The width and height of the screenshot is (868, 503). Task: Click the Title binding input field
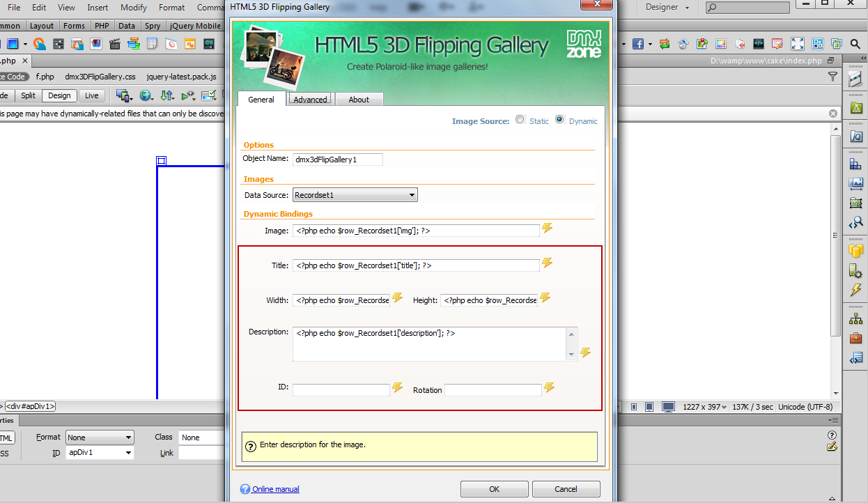pyautogui.click(x=416, y=265)
